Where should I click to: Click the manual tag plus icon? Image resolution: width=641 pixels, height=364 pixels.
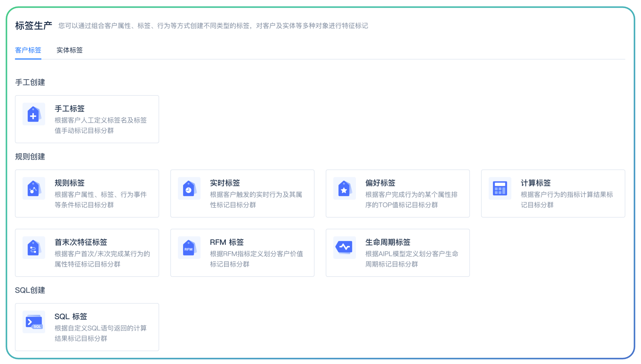[x=34, y=114]
